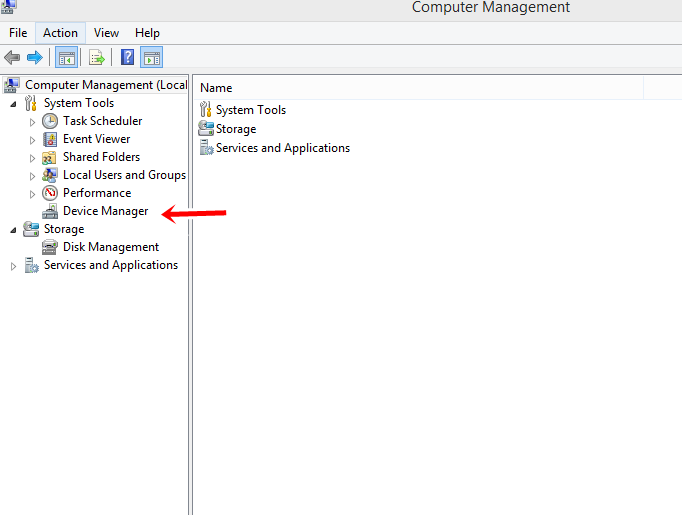Image resolution: width=682 pixels, height=515 pixels.
Task: Click the Local Users and Groups icon
Action: pos(50,175)
